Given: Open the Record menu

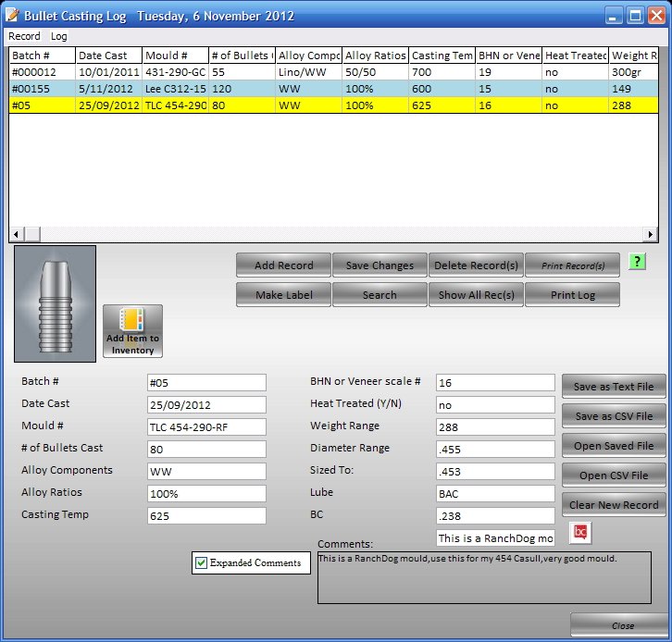Looking at the screenshot, I should click(25, 36).
